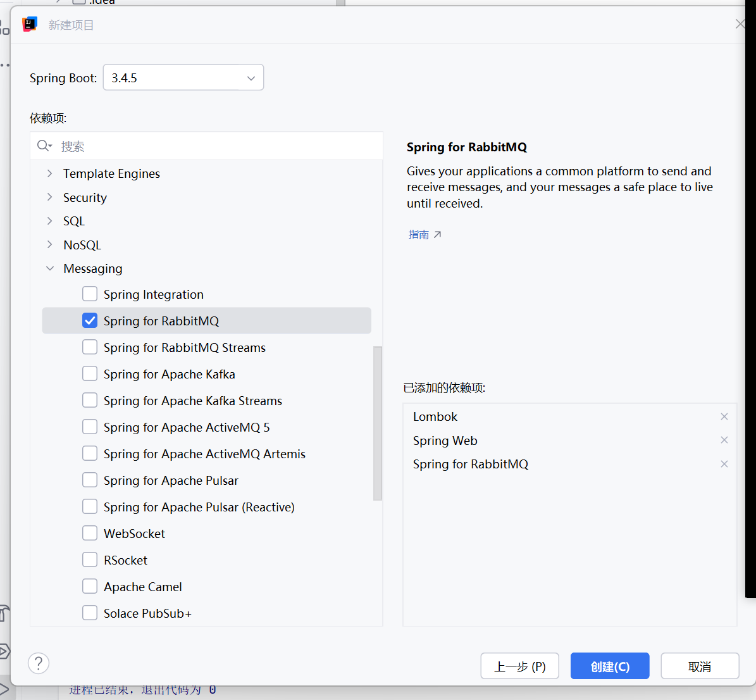The height and width of the screenshot is (700, 756).
Task: Uncheck Spring for RabbitMQ checkbox
Action: coord(90,320)
